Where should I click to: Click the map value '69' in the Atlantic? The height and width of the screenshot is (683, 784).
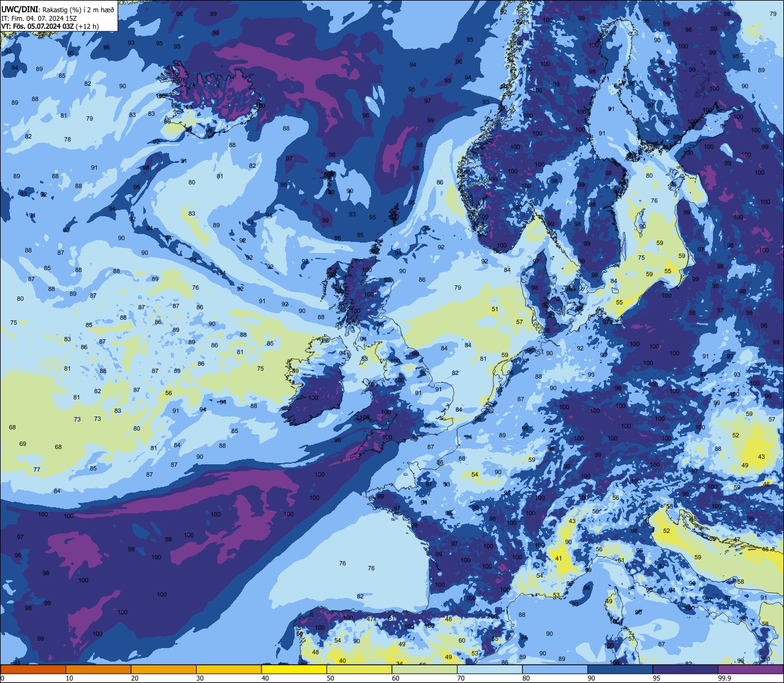point(23,444)
